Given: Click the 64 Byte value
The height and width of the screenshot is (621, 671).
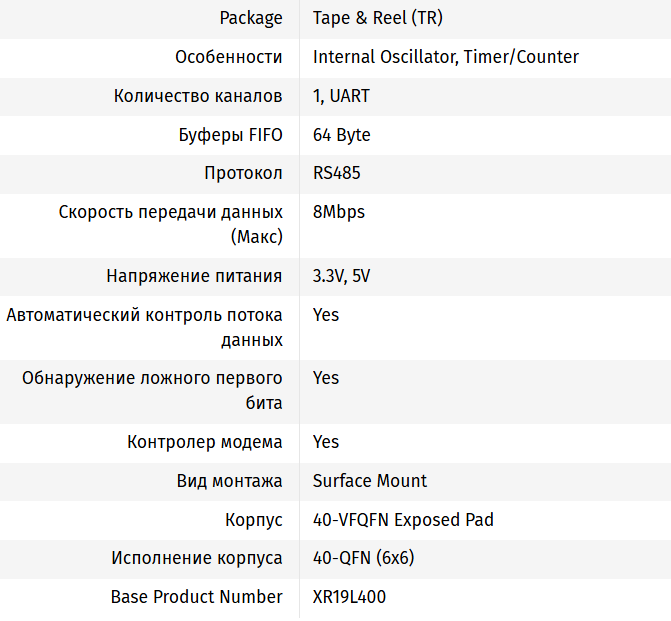Looking at the screenshot, I should coord(341,135).
